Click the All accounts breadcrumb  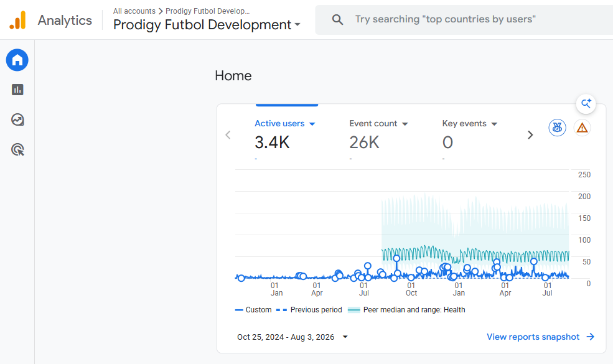click(x=134, y=11)
